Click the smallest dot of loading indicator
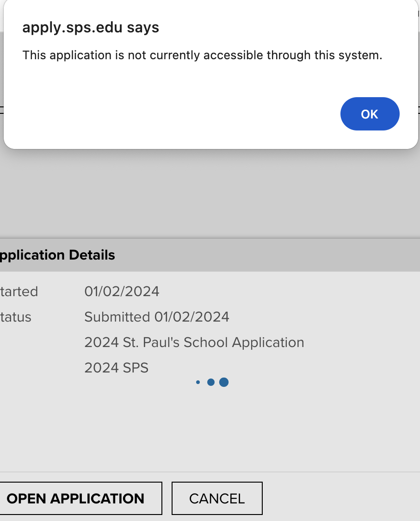The image size is (420, 521). [198, 382]
